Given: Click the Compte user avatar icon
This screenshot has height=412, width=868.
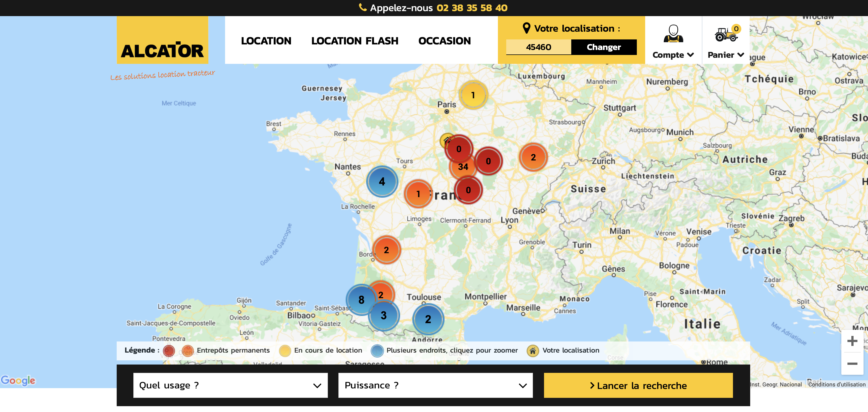Looking at the screenshot, I should [673, 34].
